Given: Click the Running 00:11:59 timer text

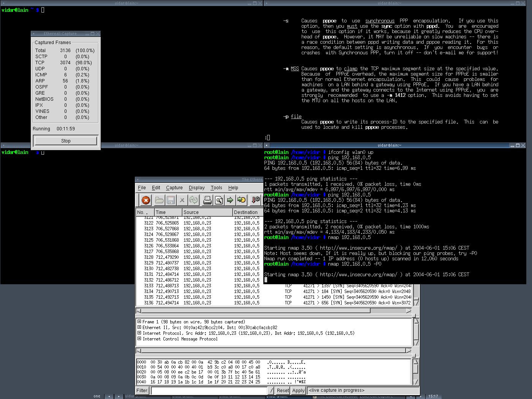Looking at the screenshot, I should pos(54,129).
